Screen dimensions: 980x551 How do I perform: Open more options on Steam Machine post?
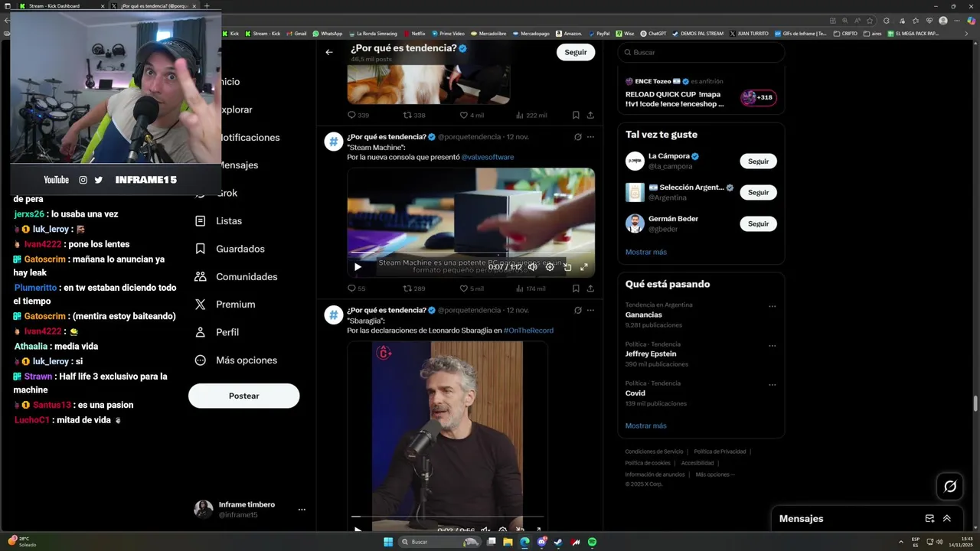tap(590, 137)
